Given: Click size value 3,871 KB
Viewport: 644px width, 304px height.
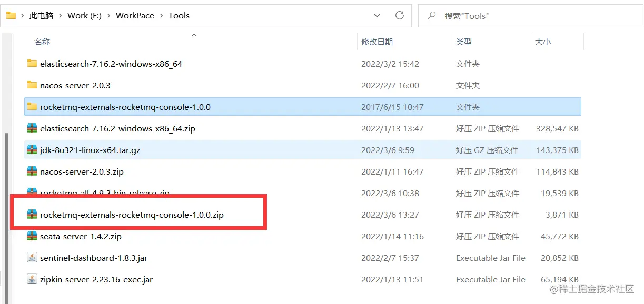Looking at the screenshot, I should click(x=562, y=215).
